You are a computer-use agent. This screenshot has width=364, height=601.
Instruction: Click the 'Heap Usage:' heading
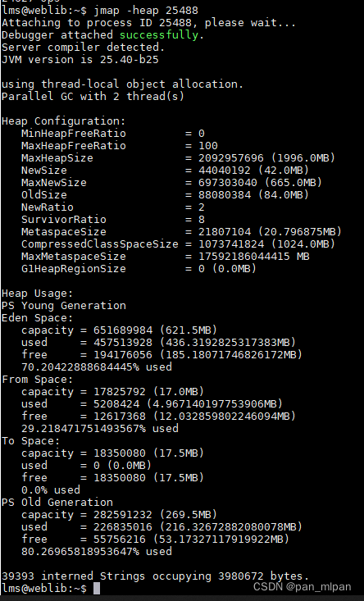pyautogui.click(x=37, y=294)
